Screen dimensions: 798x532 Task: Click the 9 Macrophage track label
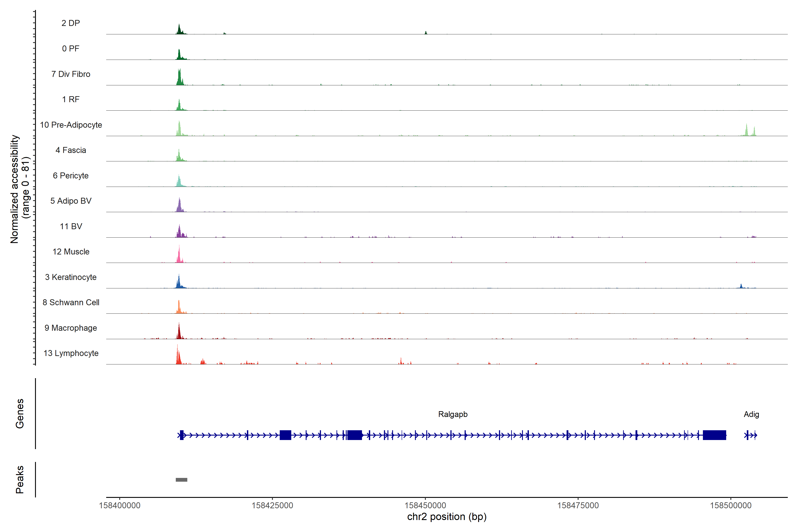[x=71, y=328]
